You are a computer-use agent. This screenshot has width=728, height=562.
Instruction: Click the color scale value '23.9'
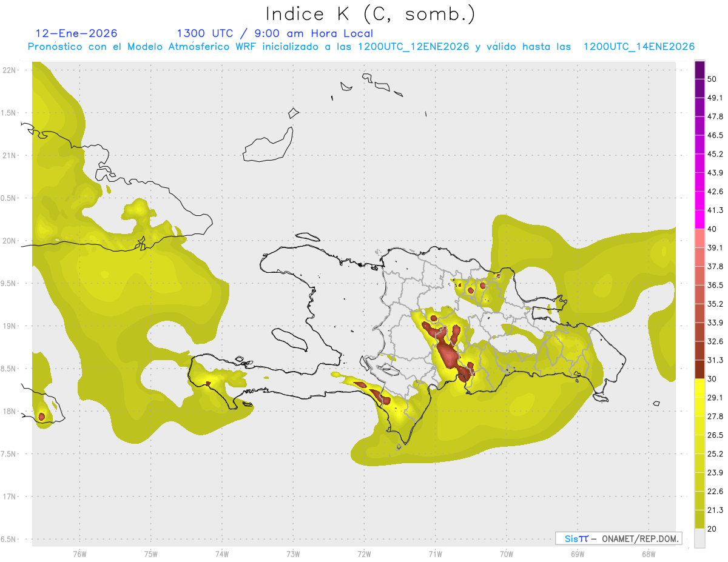click(716, 473)
